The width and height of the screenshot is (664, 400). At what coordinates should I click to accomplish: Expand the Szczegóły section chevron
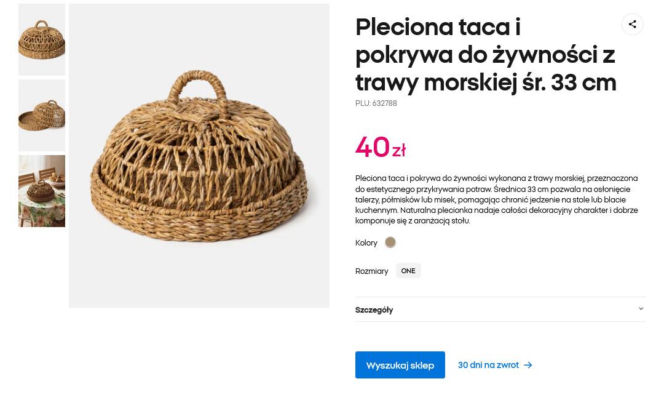tap(640, 309)
